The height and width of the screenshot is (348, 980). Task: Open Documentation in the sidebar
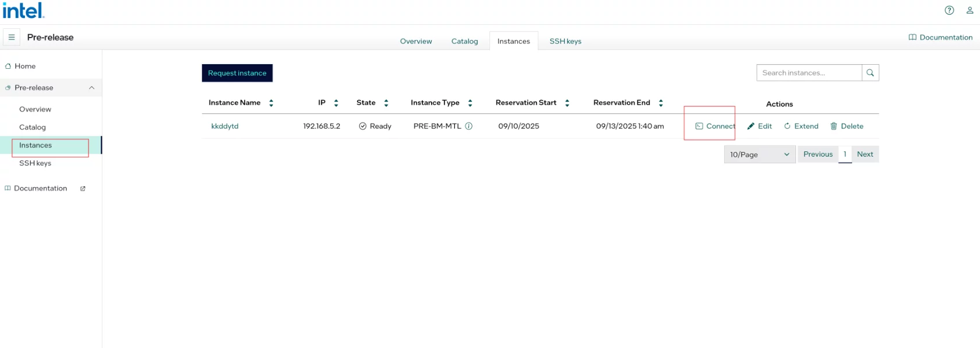[40, 188]
